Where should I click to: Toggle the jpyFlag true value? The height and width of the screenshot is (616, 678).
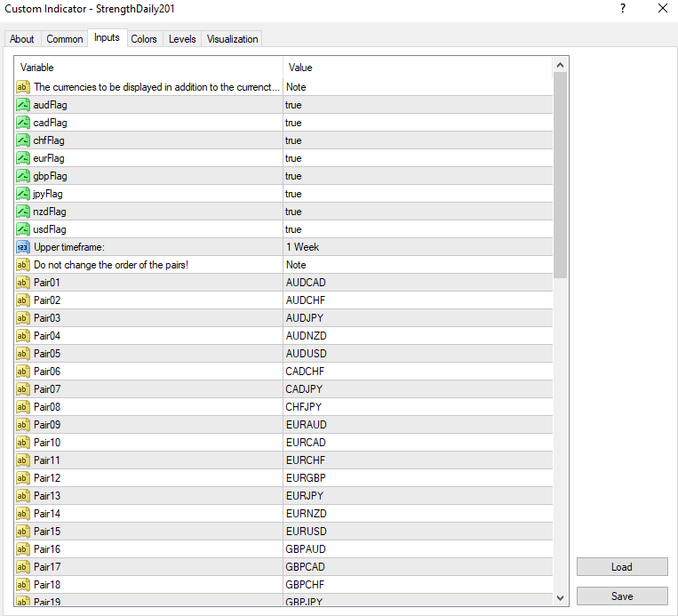click(x=293, y=194)
